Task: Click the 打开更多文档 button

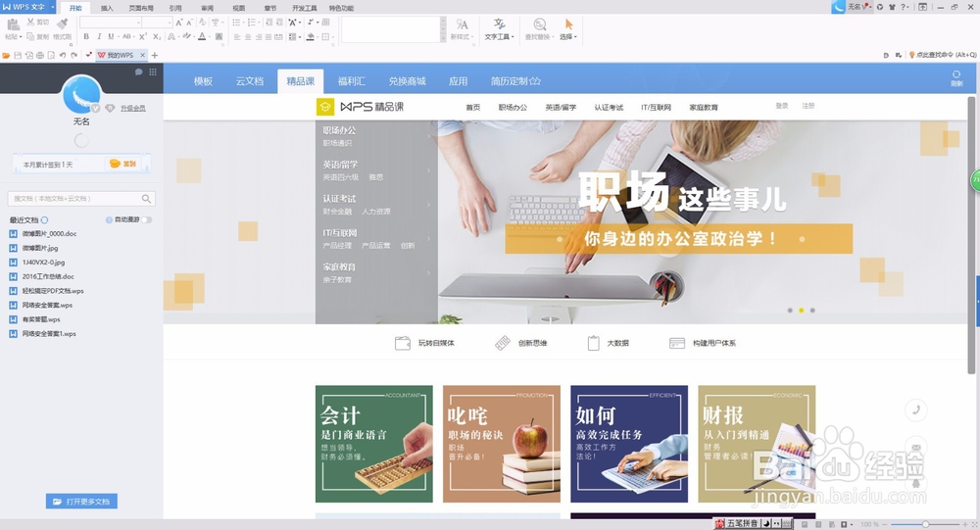Action: click(x=81, y=502)
